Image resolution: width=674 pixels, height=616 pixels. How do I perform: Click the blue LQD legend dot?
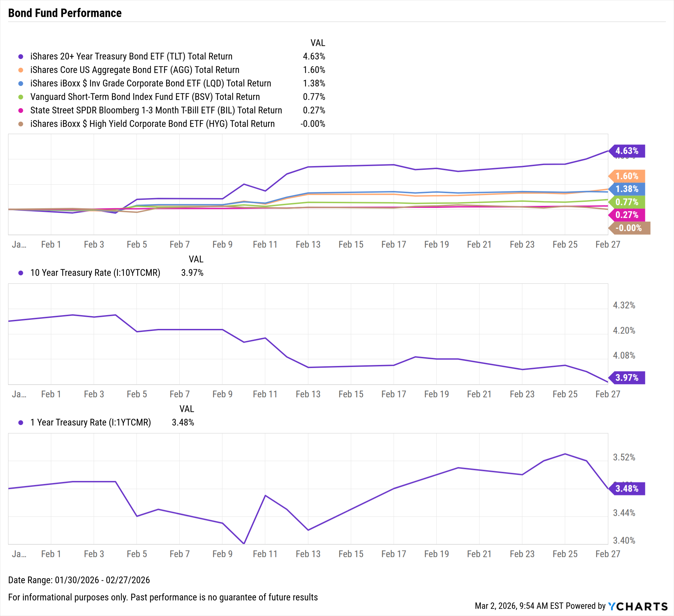[x=21, y=84]
